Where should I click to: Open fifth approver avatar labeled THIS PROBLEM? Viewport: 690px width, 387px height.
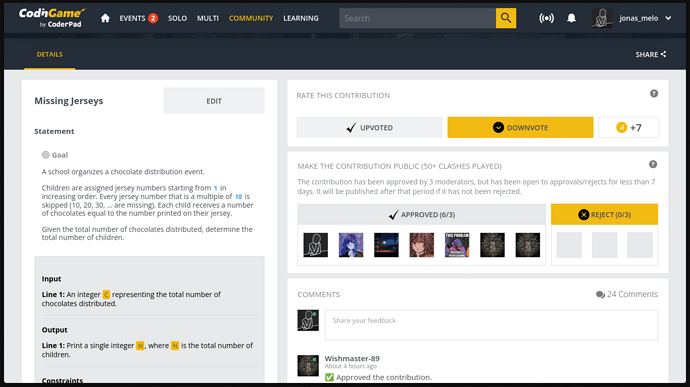click(x=457, y=245)
